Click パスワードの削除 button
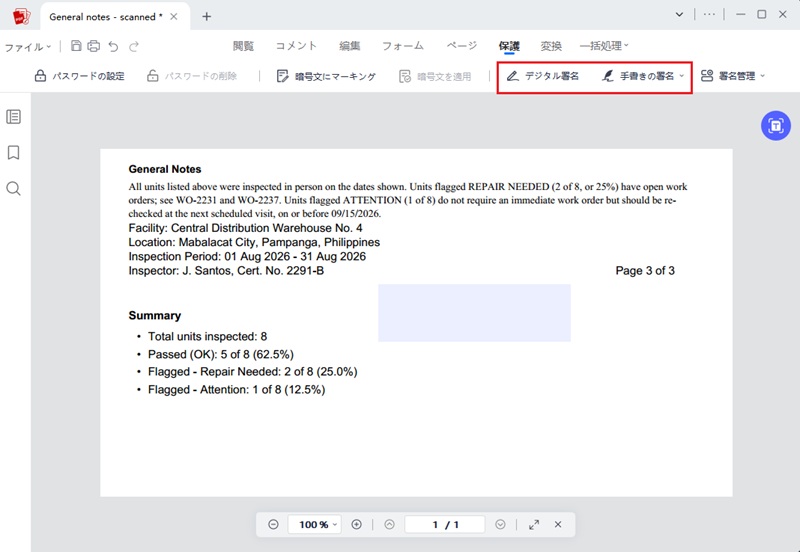The height and width of the screenshot is (552, 800). (192, 76)
